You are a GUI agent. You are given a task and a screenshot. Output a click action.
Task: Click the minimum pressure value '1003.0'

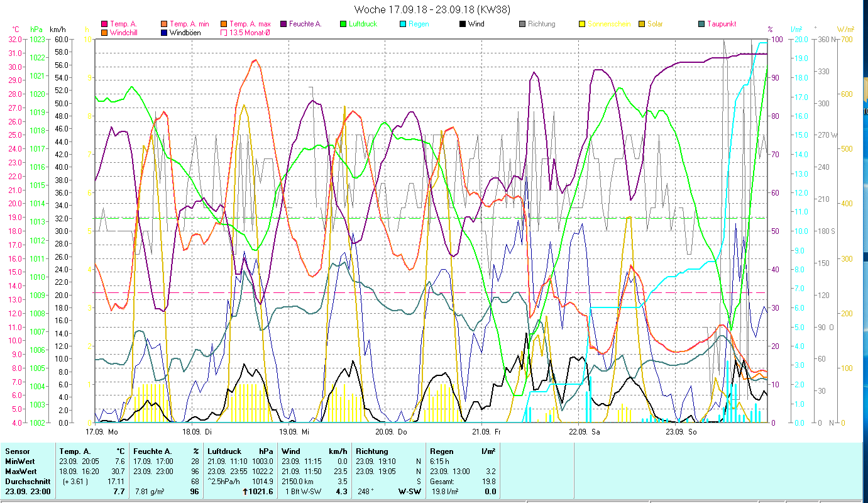pos(263,462)
